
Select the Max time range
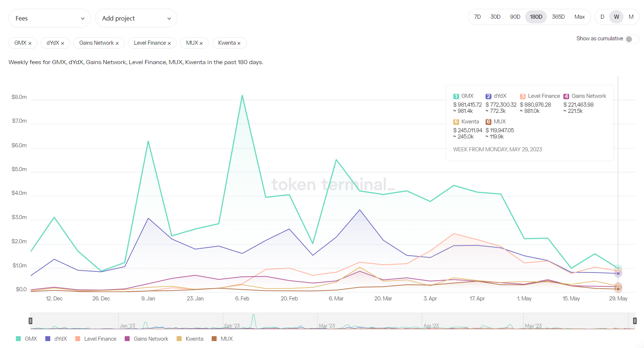point(579,17)
